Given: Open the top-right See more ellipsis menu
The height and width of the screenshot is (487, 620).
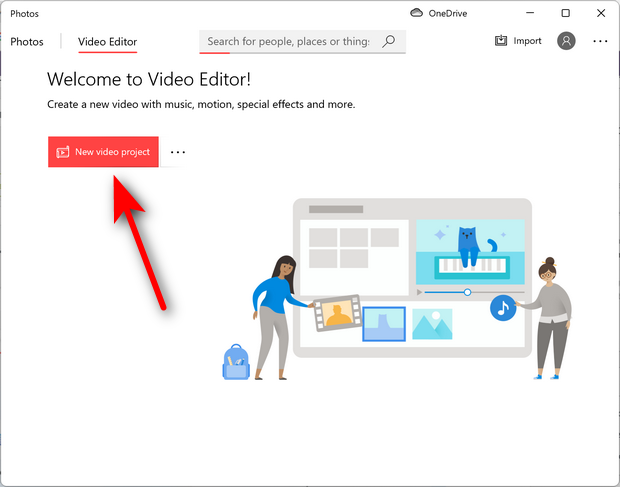Looking at the screenshot, I should pos(600,41).
